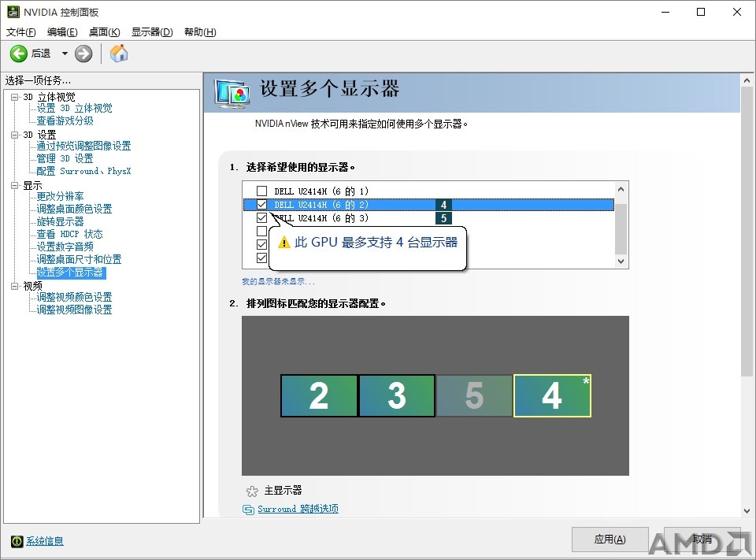Collapse the 3D 设置 tree node
Image resolution: width=756 pixels, height=560 pixels.
point(15,135)
